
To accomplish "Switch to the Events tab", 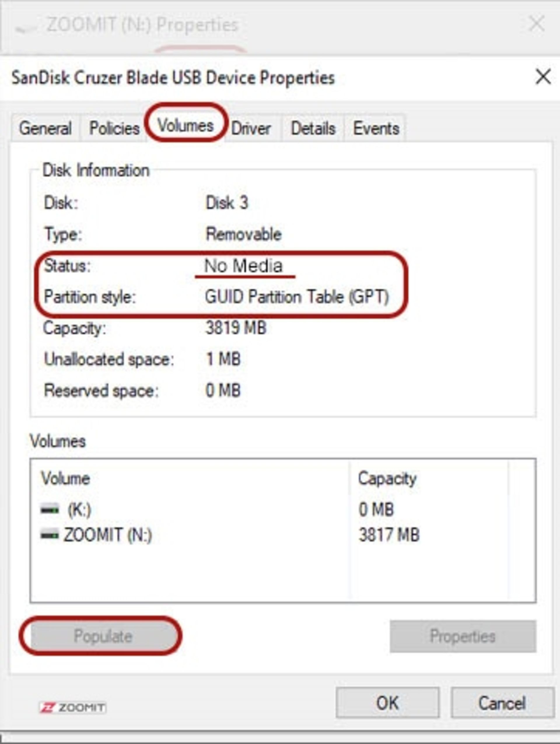I will [376, 129].
